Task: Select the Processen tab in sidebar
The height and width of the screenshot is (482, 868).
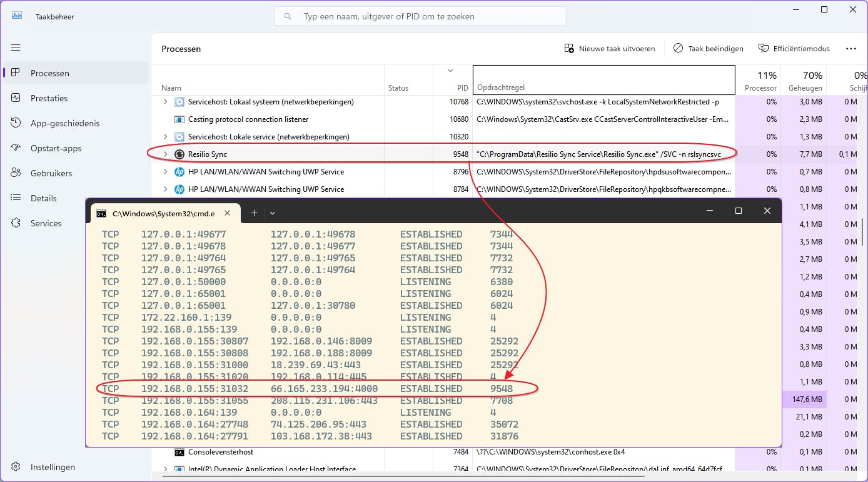Action: [49, 73]
